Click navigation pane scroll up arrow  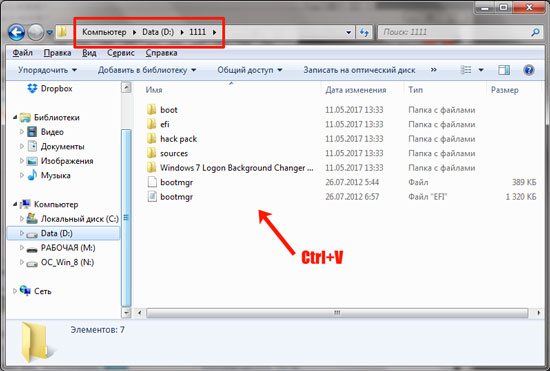(126, 87)
